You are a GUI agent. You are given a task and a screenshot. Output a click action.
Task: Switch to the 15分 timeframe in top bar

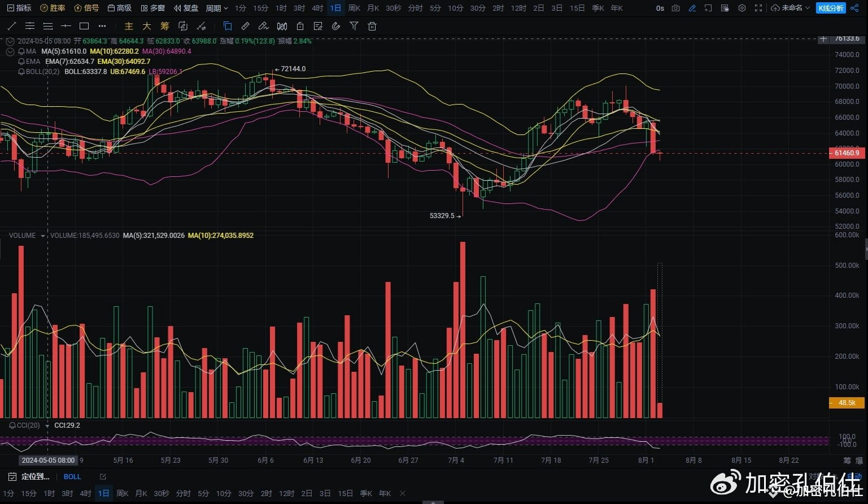click(x=261, y=8)
